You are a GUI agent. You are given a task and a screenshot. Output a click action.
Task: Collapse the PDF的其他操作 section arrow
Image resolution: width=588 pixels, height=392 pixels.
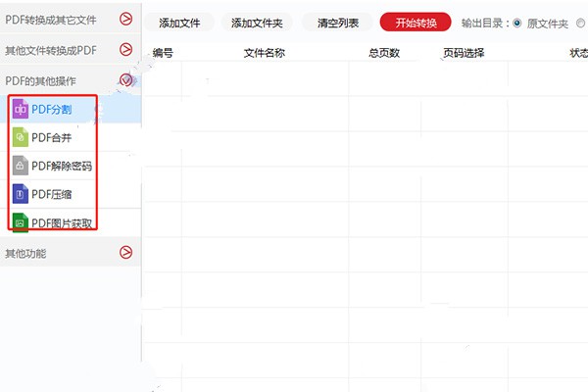[x=125, y=80]
